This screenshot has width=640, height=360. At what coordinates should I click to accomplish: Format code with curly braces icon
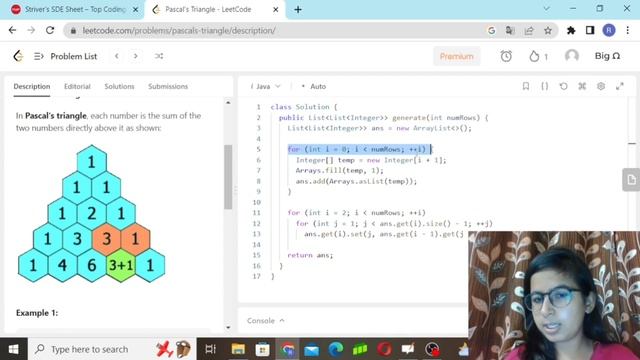click(x=544, y=86)
